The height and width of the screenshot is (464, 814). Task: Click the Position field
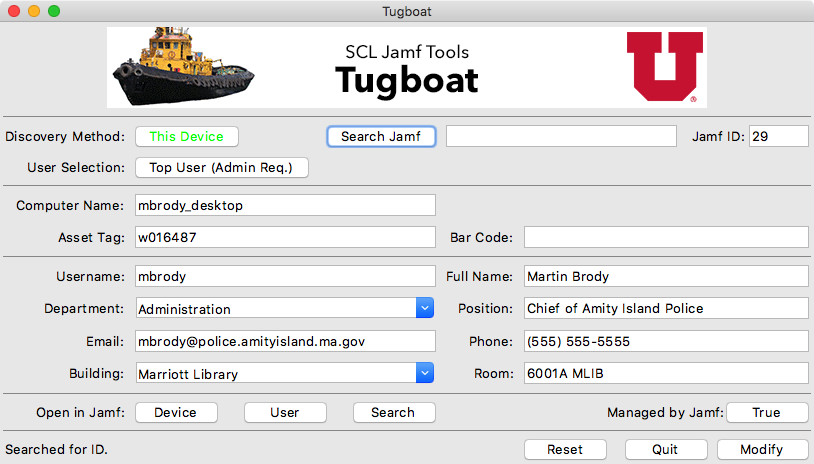666,308
